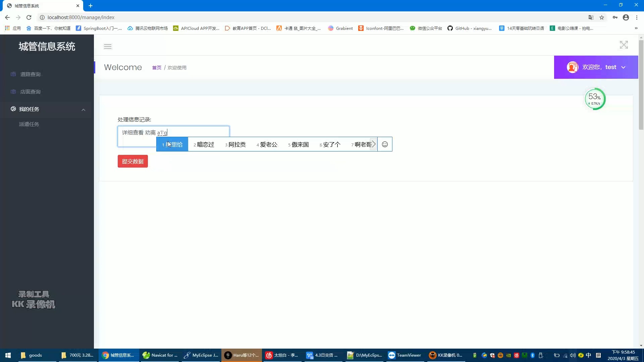Switch to 欢迎使用 tab
Image resolution: width=644 pixels, height=362 pixels.
coord(177,68)
